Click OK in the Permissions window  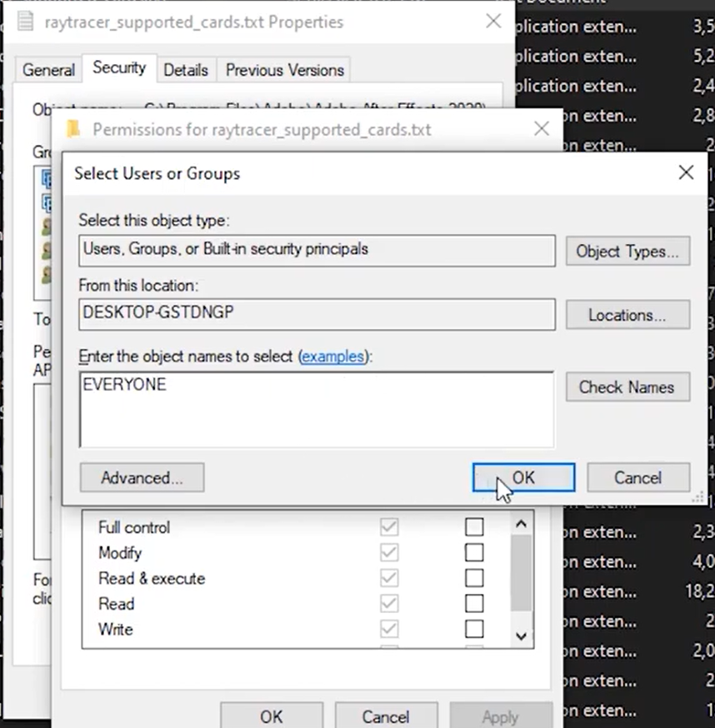(272, 716)
